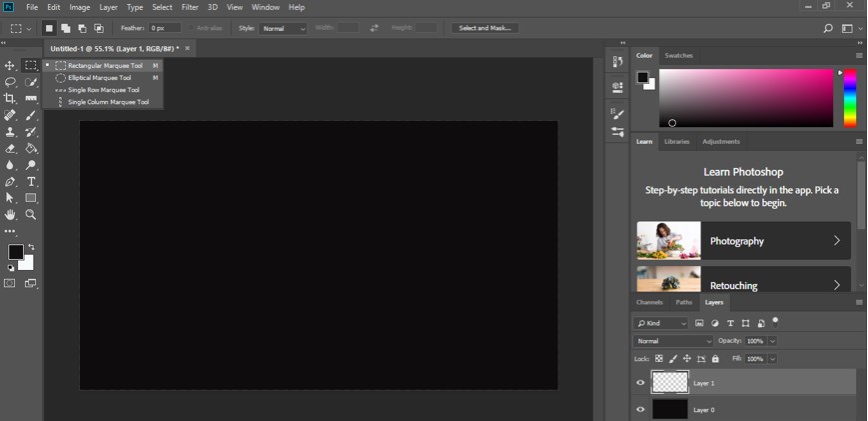The image size is (868, 421).
Task: Open the Filter menu
Action: coord(190,7)
